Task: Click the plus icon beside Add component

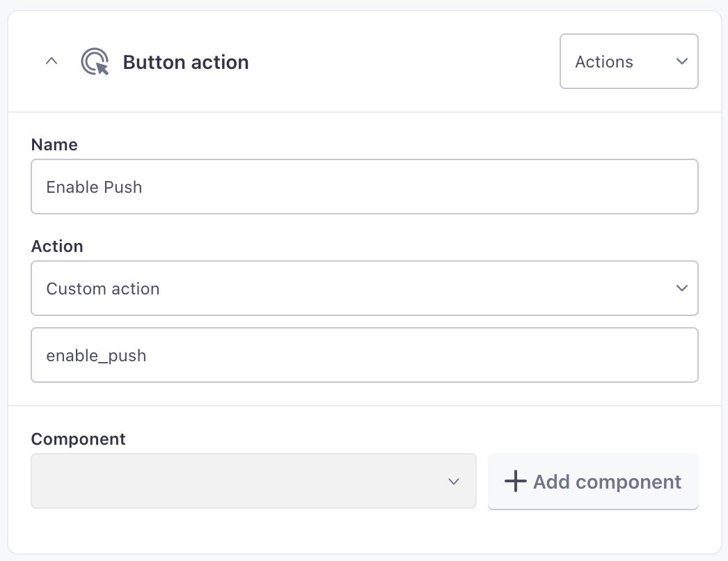Action: coord(515,481)
